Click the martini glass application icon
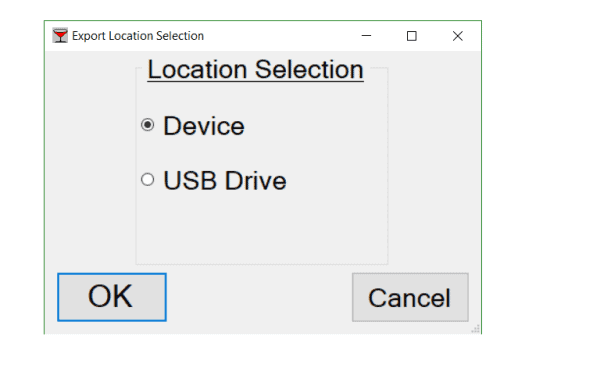 pyautogui.click(x=60, y=36)
